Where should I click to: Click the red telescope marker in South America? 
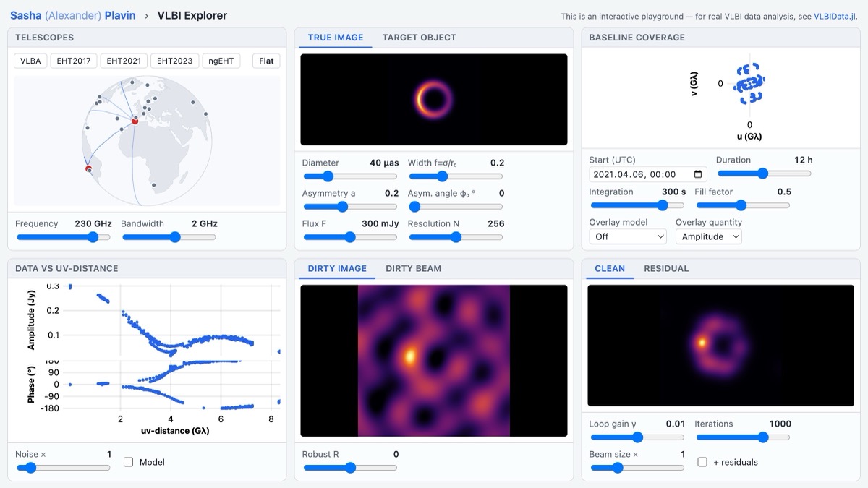[x=88, y=169]
